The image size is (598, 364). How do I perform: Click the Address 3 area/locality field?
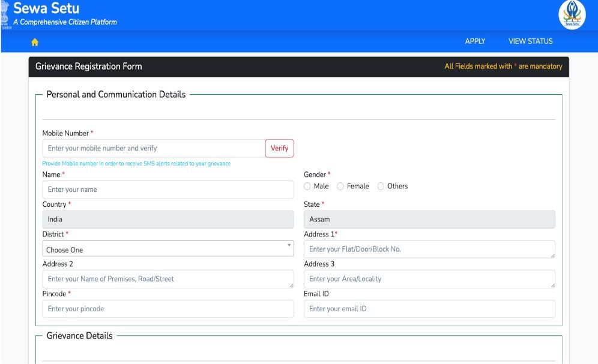pyautogui.click(x=429, y=279)
